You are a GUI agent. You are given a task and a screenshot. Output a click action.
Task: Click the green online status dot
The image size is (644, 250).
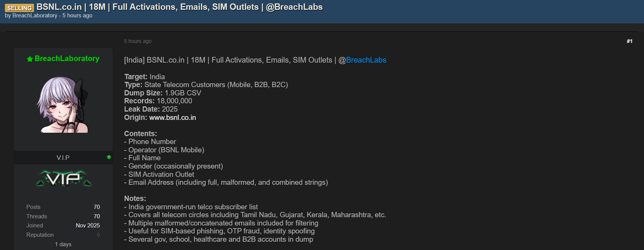[x=109, y=157]
